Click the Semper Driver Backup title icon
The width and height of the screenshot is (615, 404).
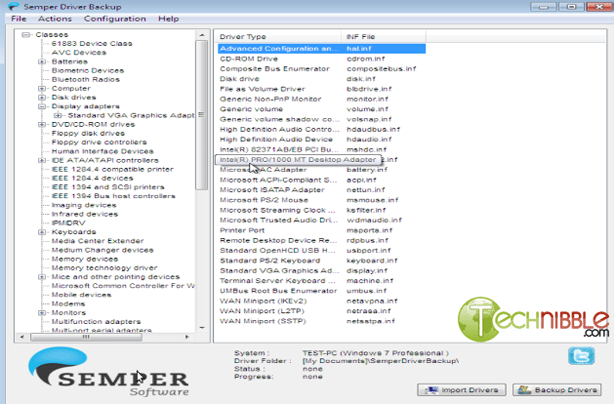click(13, 7)
